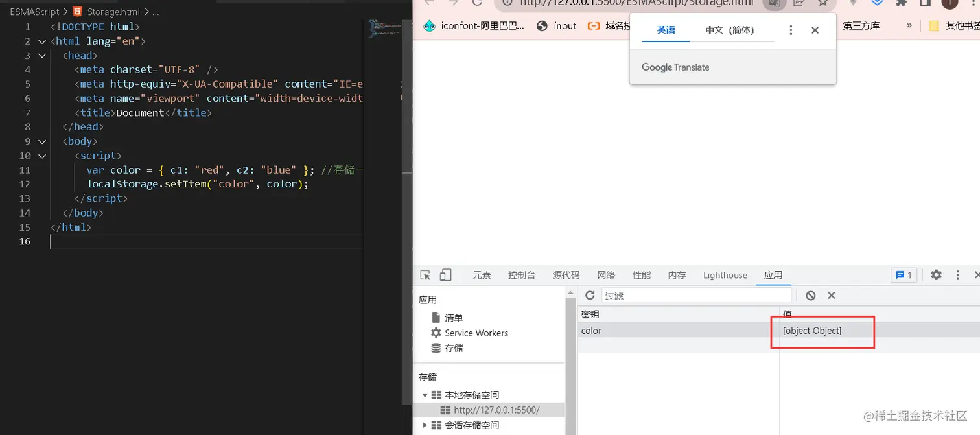Image resolution: width=980 pixels, height=435 pixels.
Task: Open the input bookmark
Action: coord(557,26)
